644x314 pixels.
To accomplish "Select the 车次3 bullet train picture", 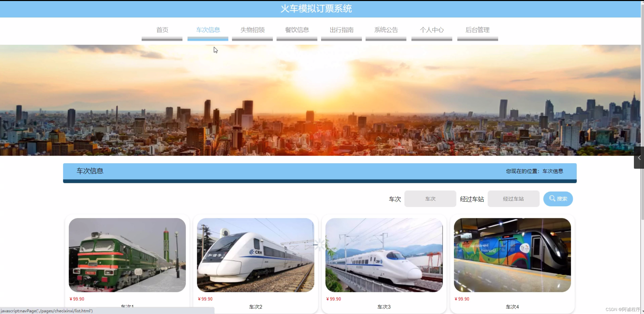I will 384,255.
